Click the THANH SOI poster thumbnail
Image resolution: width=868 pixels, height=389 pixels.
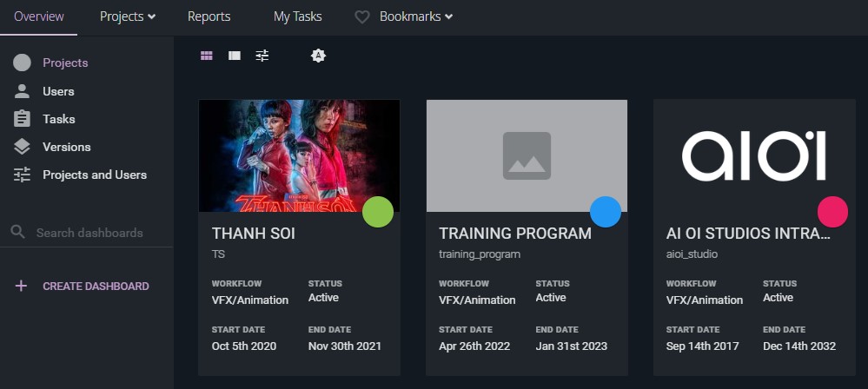pos(299,155)
